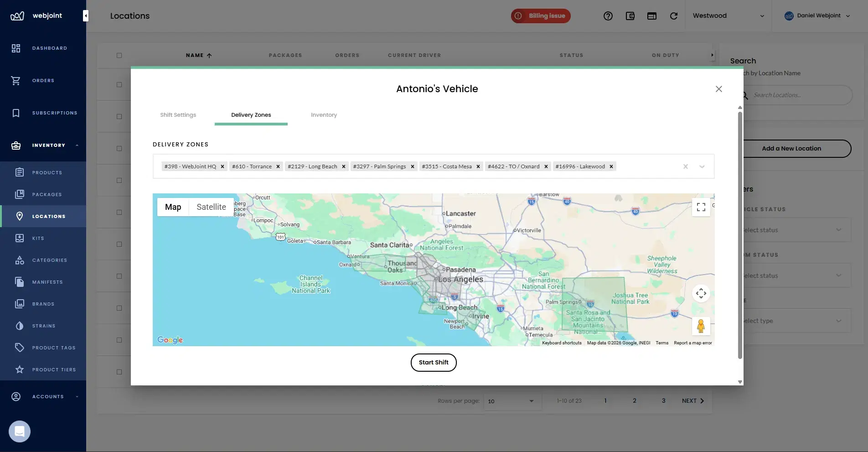Remove the #610 - Torrance delivery zone
This screenshot has height=452, width=868.
point(278,166)
